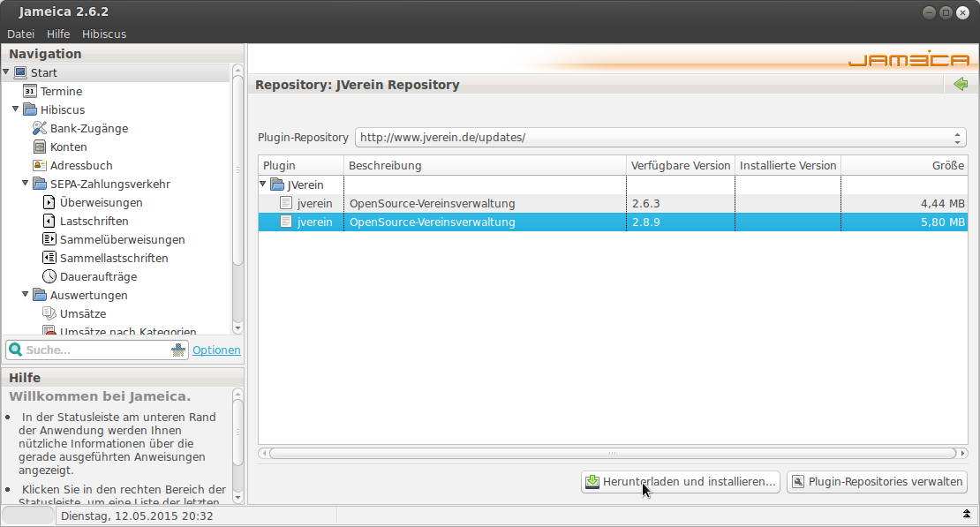Sort by Installierte Version column header
This screenshot has width=980, height=527.
(x=788, y=166)
